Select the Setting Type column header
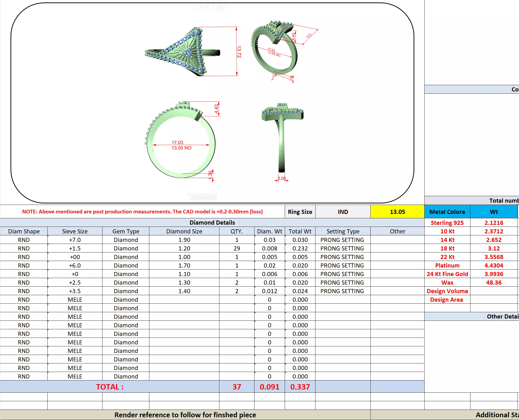The image size is (519, 420). point(343,231)
